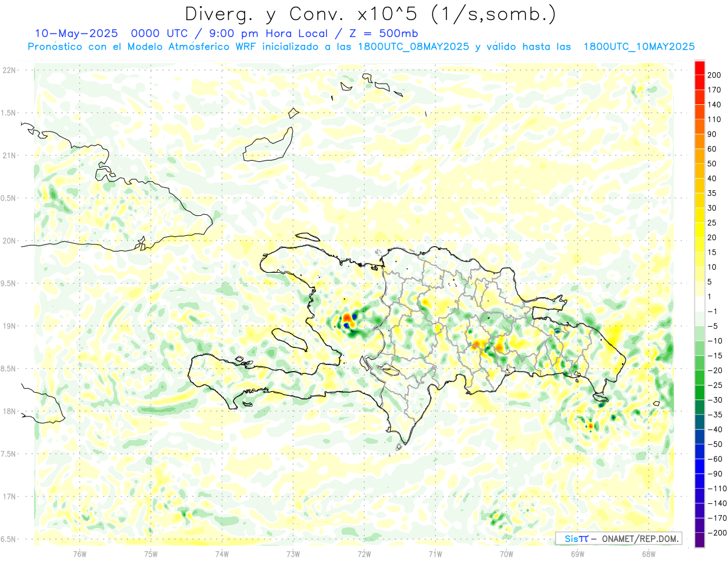Click the latitude label '9.5N'
Viewport: 728px width, 562px height.
coord(9,283)
